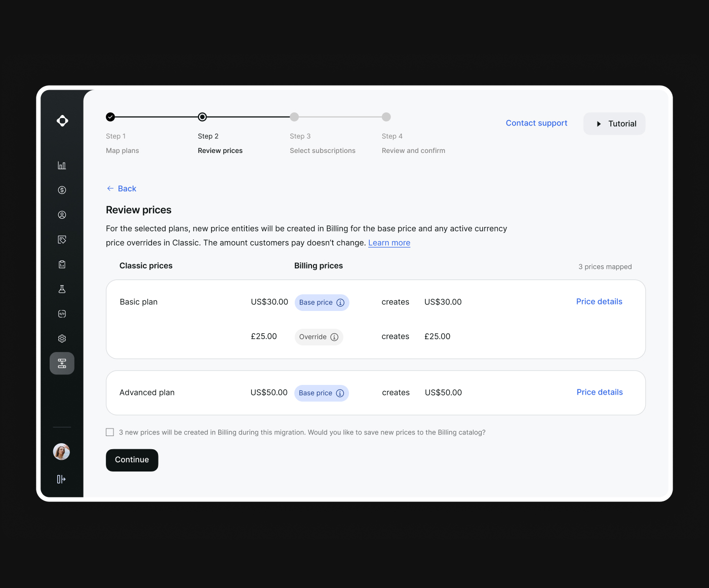Open the settings gear in sidebar
This screenshot has height=588, width=709.
(62, 338)
